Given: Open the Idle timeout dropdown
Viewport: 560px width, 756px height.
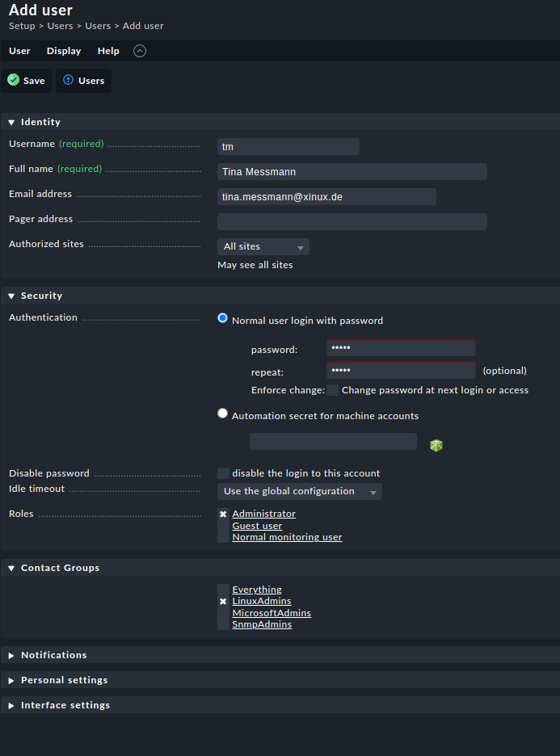Looking at the screenshot, I should [299, 491].
